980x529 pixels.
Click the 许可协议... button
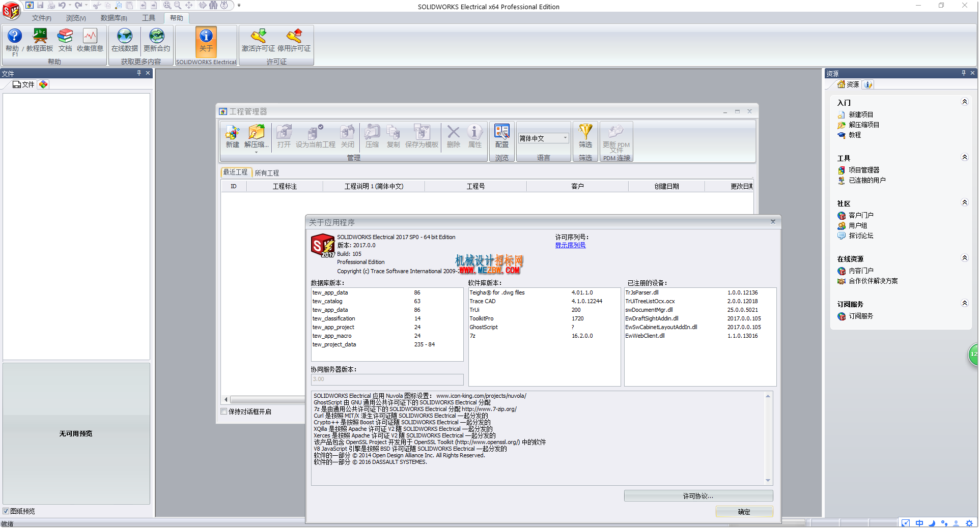pyautogui.click(x=698, y=496)
